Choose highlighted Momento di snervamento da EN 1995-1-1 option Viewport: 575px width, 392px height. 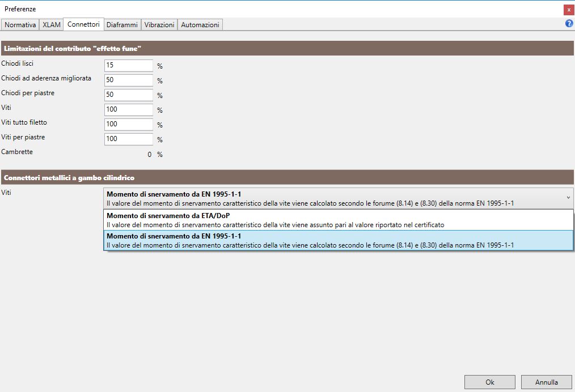(x=339, y=240)
